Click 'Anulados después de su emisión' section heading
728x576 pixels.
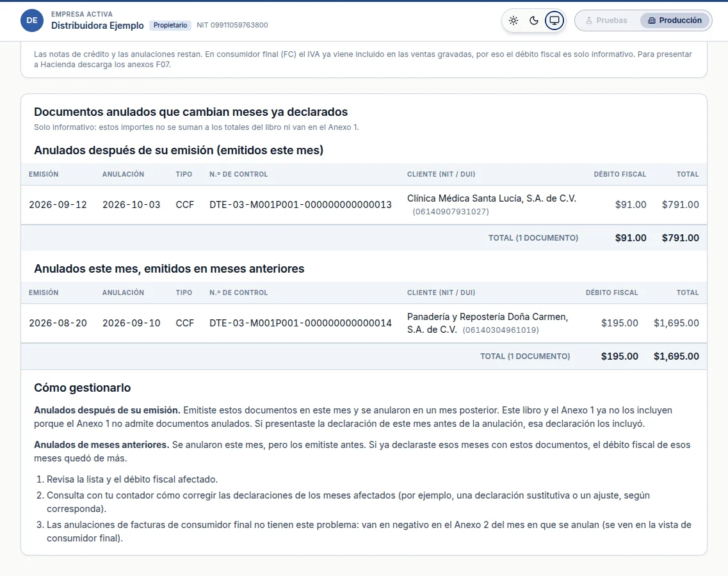click(x=179, y=150)
